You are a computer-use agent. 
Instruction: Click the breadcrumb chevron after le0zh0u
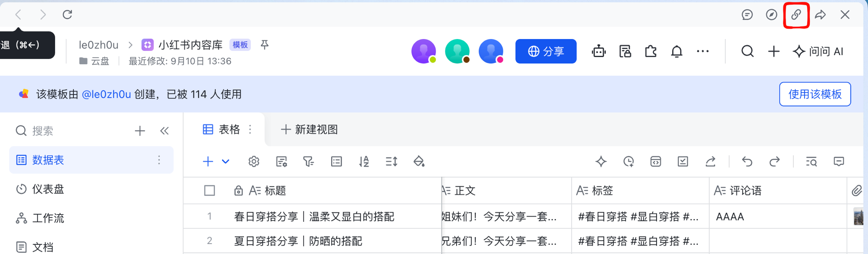coord(131,45)
